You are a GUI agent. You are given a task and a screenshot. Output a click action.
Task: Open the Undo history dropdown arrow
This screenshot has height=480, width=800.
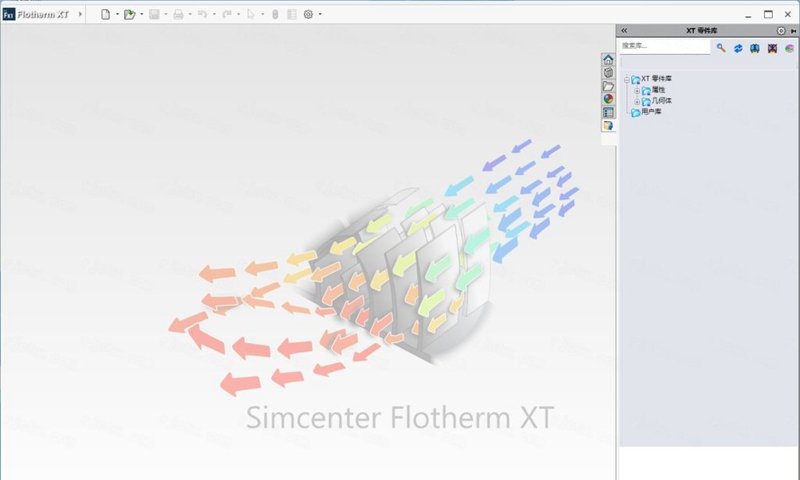tap(214, 14)
